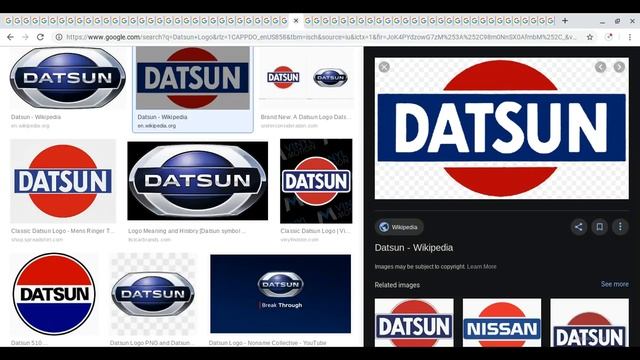Save image to collection with bookmark icon
Screen dimensions: 640x360
point(599,227)
